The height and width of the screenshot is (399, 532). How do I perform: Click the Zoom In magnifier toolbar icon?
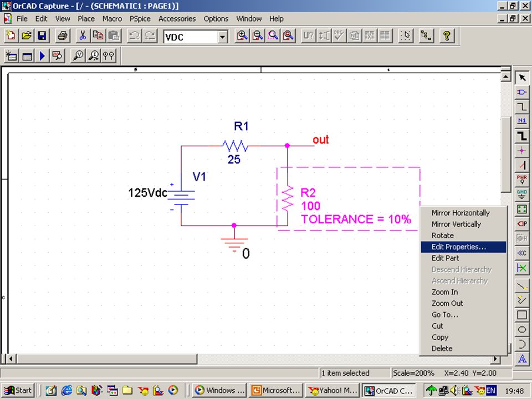click(x=242, y=35)
